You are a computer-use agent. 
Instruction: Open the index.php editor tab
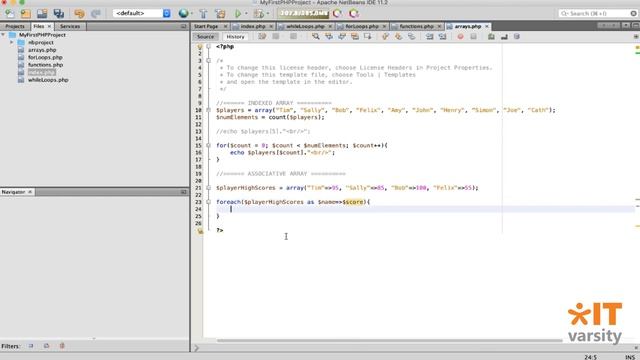click(x=253, y=26)
